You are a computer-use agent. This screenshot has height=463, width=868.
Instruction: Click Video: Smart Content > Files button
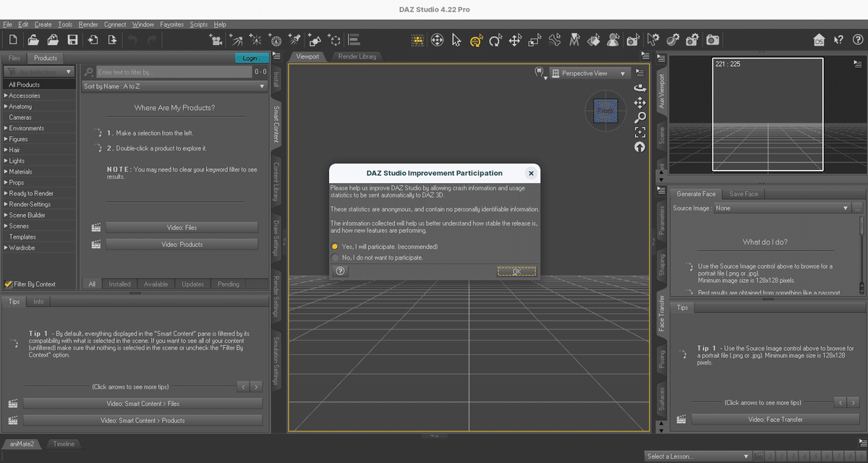[x=142, y=403]
